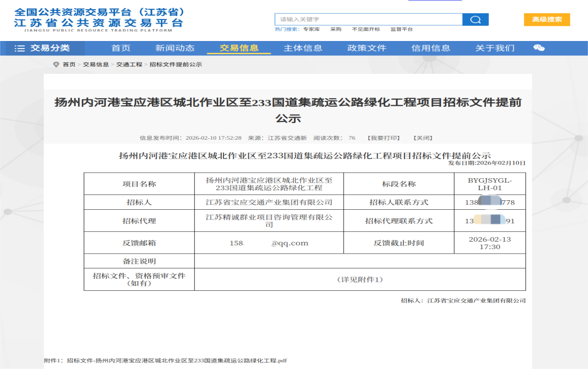
Task: Click the 交易分类 hamburger menu icon
Action: click(20, 48)
